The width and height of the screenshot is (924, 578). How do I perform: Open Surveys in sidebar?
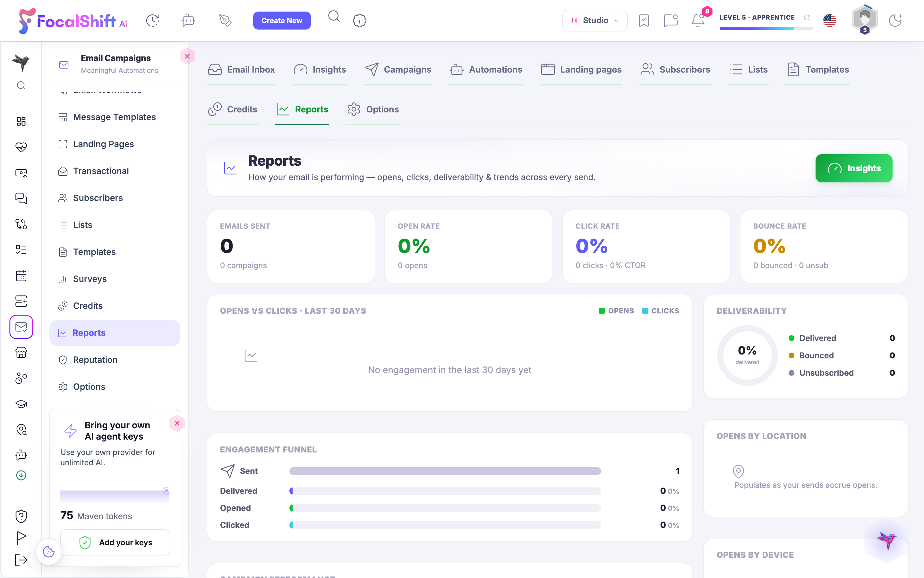115,279
